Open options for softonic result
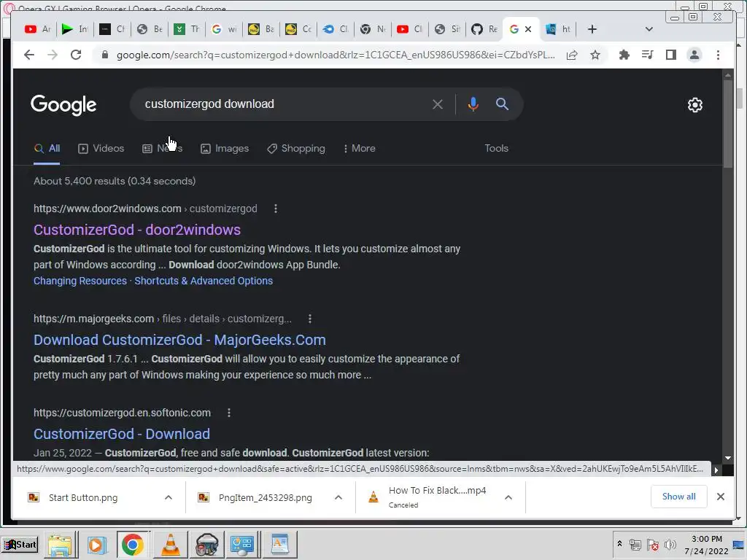747x560 pixels. (x=229, y=413)
